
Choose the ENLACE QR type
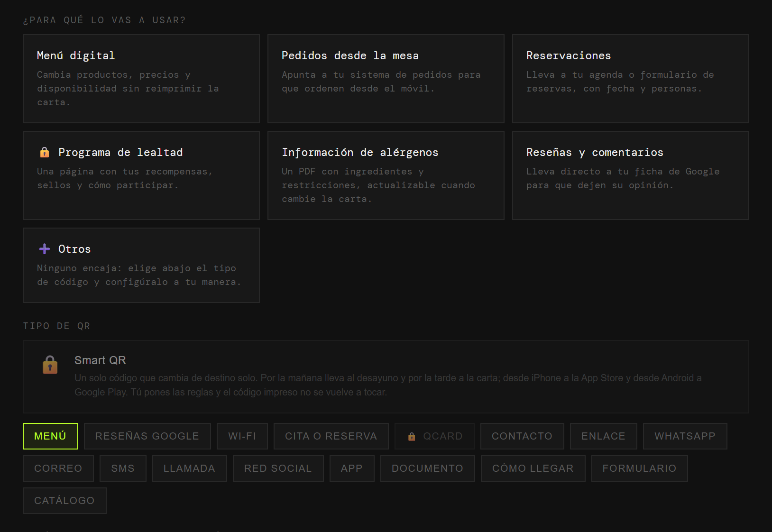coord(604,436)
